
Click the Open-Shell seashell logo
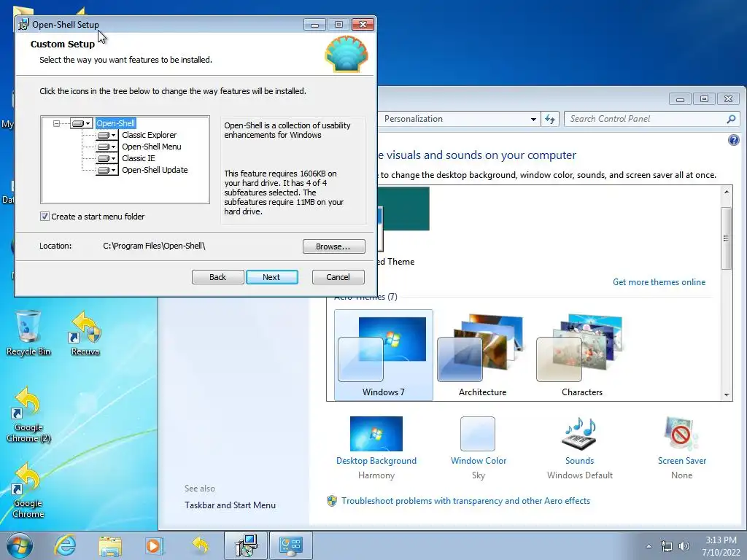347,54
